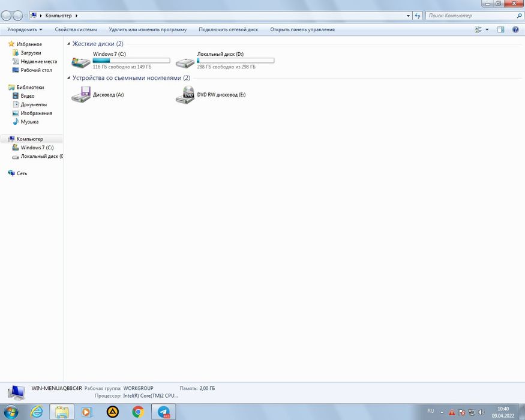Expand the arrow after Компьютер breadcrumb

click(77, 16)
